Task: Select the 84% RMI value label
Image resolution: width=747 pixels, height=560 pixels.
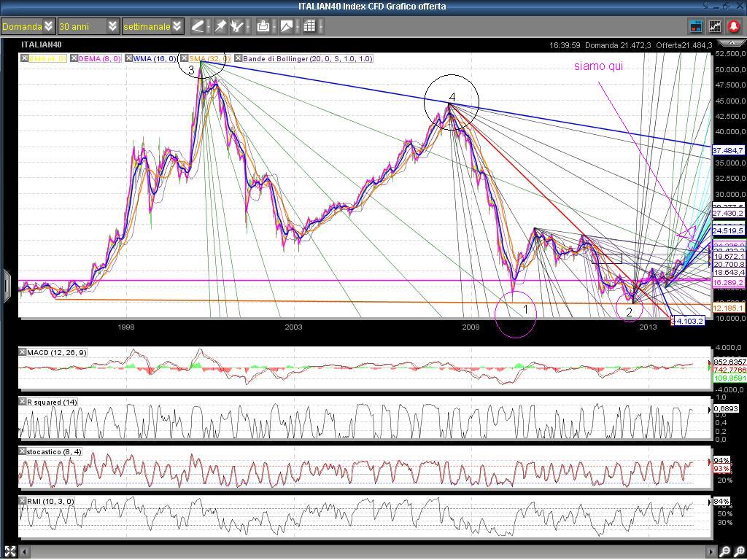Action: 721,501
